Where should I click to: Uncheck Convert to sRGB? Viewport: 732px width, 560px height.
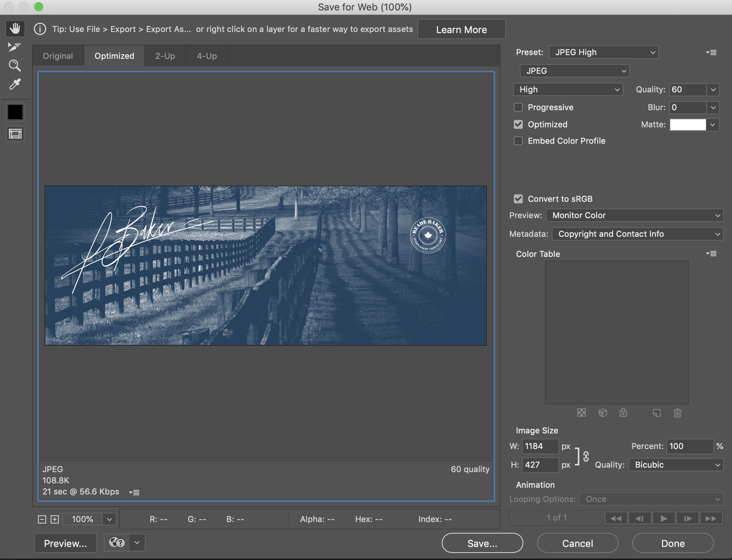(518, 199)
